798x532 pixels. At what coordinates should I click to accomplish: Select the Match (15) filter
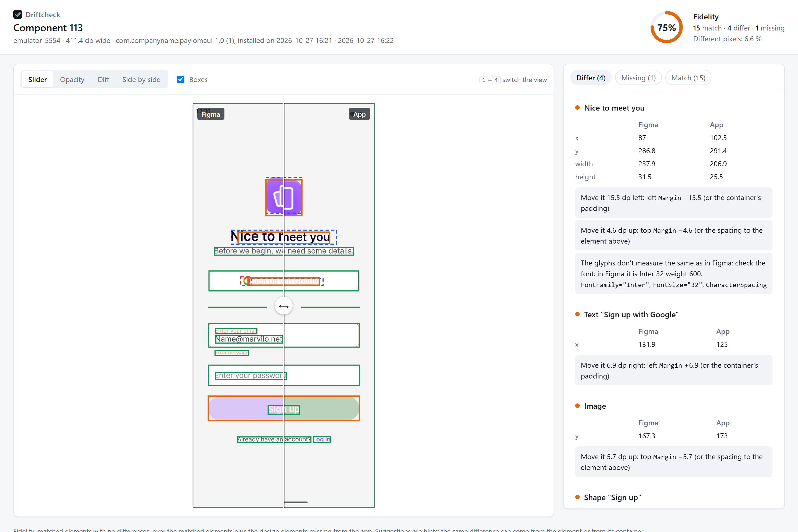(688, 78)
